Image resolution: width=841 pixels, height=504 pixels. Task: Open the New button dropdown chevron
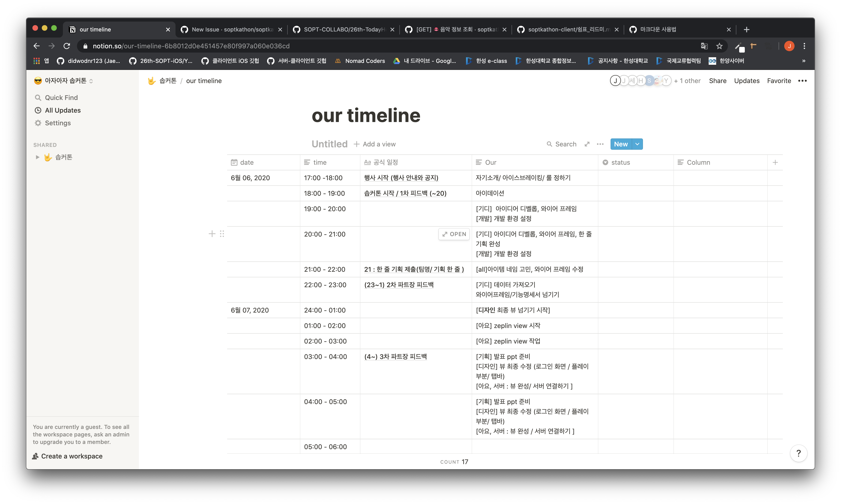click(637, 144)
